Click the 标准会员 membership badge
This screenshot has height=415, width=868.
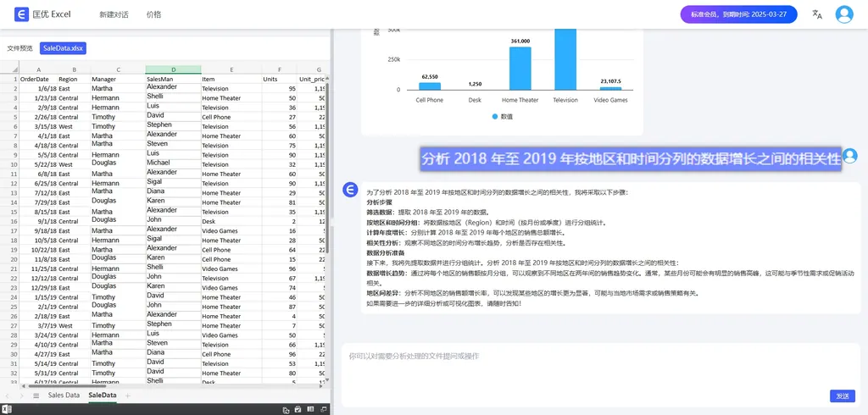[738, 14]
